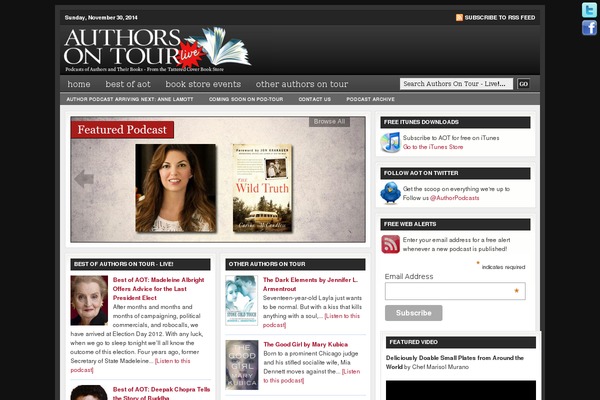
Task: Click the red RSS web alerts icon
Action: pos(390,244)
